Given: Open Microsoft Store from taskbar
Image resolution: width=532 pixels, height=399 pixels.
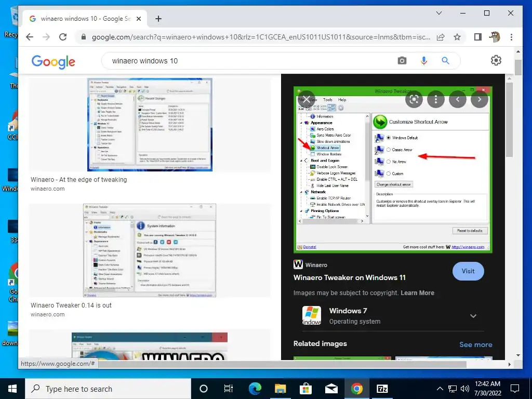Looking at the screenshot, I should pyautogui.click(x=305, y=389).
